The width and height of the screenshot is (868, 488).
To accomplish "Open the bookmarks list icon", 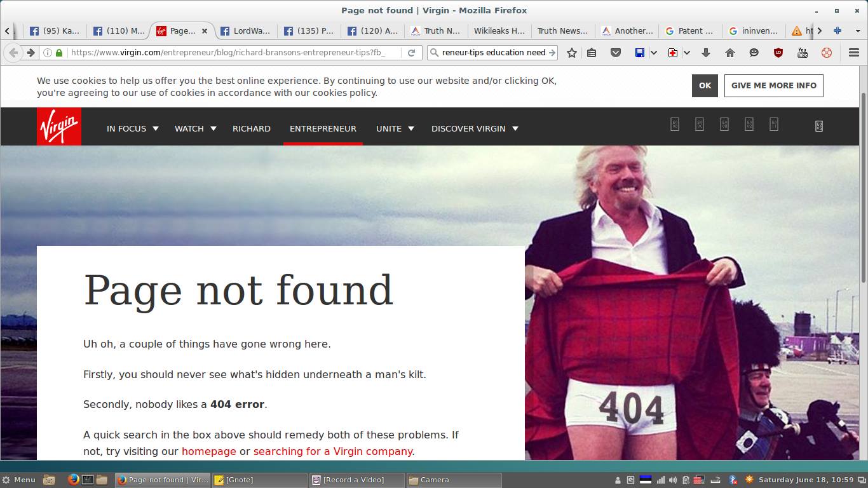I will tap(592, 53).
